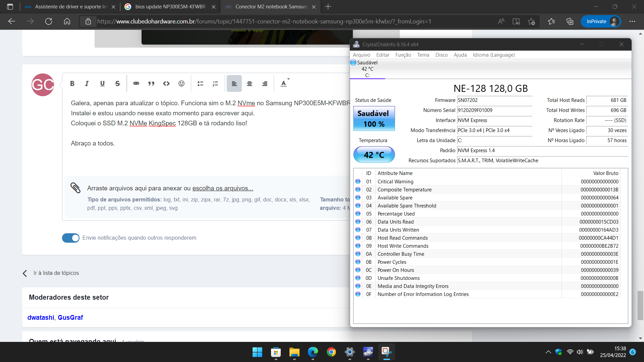Open the font color dropdown

coord(284,83)
